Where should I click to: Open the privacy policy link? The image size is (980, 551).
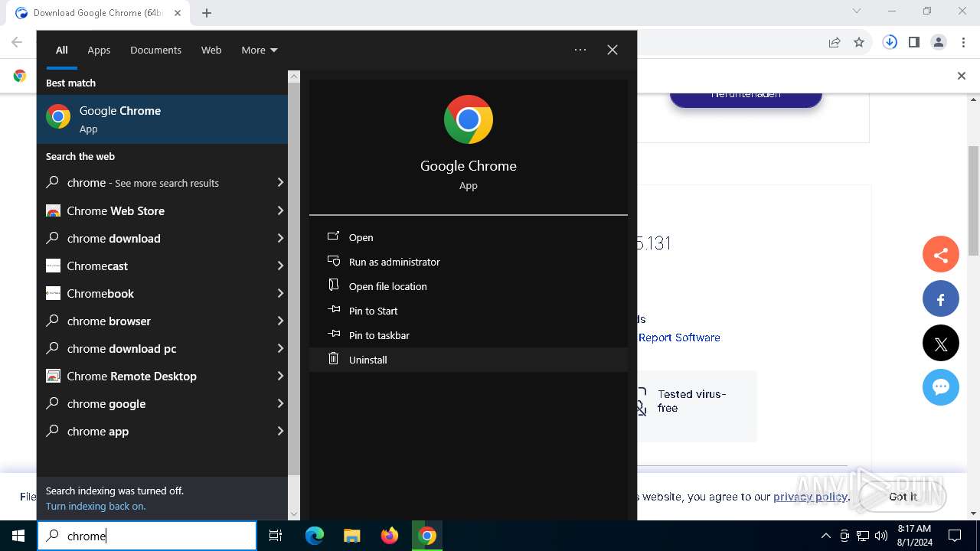[810, 497]
